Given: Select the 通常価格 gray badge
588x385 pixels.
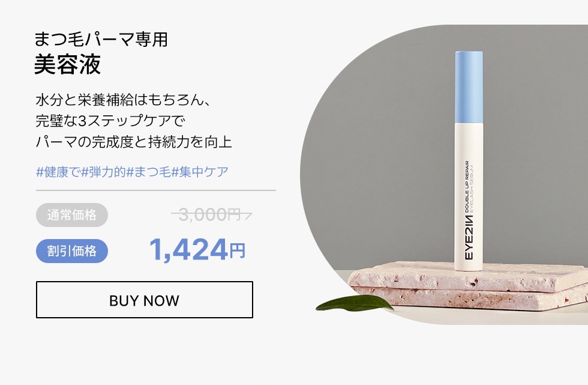Looking at the screenshot, I should coord(72,215).
